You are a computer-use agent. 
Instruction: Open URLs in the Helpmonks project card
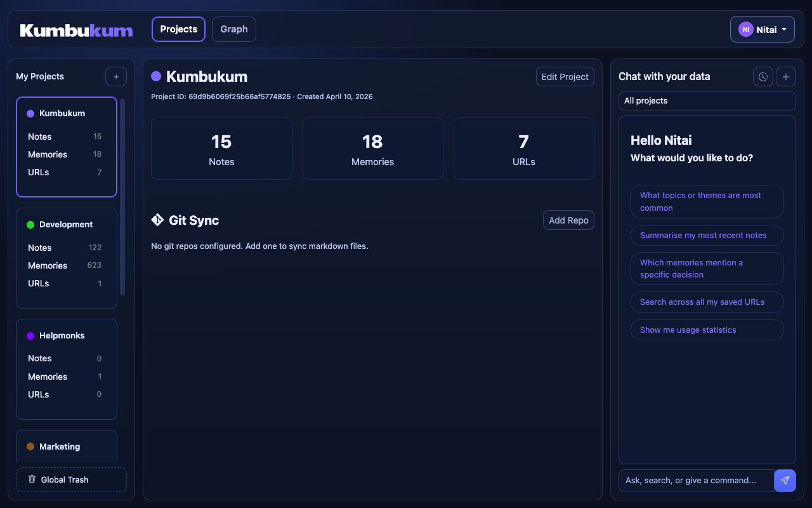click(65, 394)
